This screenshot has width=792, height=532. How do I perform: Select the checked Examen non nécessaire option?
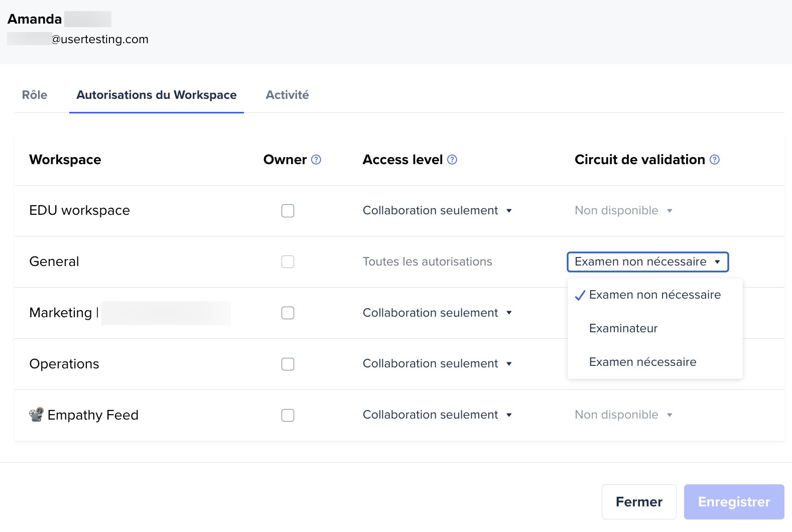point(654,295)
